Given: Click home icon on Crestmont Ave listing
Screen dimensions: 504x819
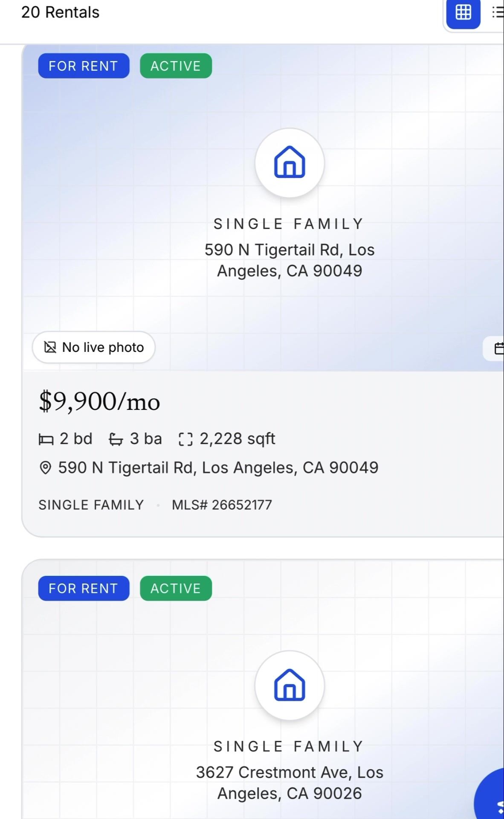Looking at the screenshot, I should pos(290,685).
